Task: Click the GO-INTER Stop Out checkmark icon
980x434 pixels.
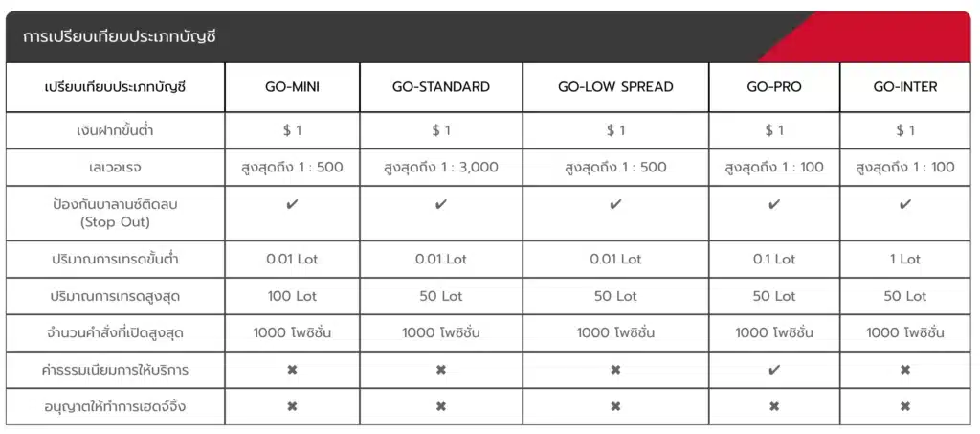Action: tap(905, 204)
